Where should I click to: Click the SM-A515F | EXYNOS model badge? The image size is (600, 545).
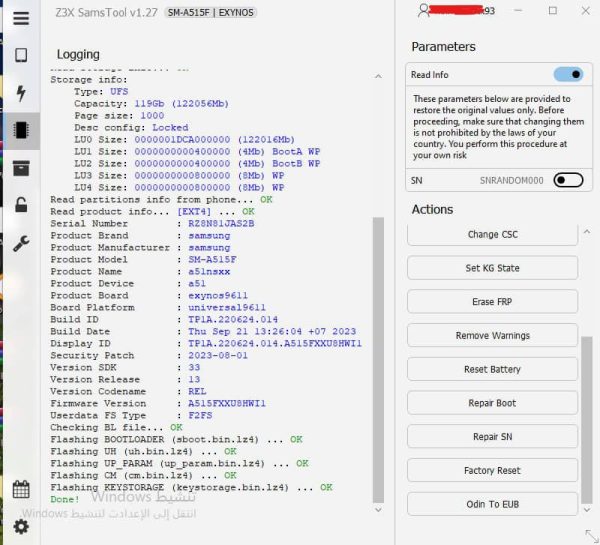click(210, 13)
